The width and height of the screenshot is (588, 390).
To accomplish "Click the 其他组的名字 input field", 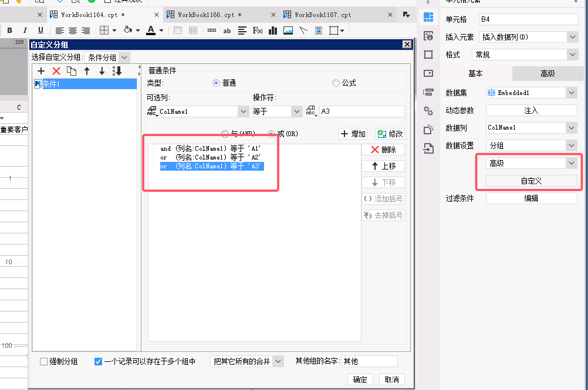I will 370,362.
